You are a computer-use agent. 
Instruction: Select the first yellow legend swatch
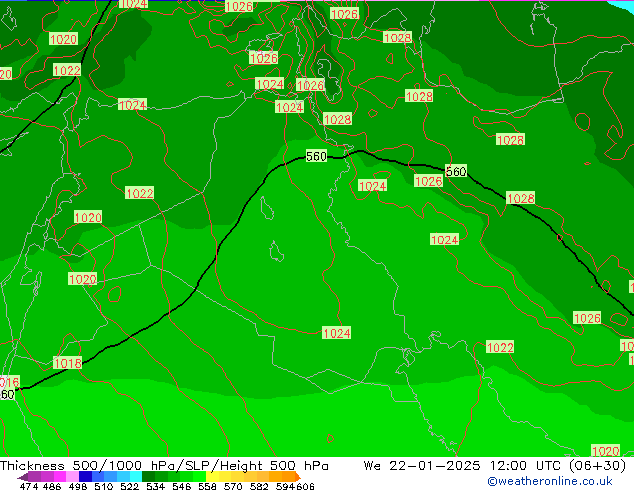click(x=212, y=477)
